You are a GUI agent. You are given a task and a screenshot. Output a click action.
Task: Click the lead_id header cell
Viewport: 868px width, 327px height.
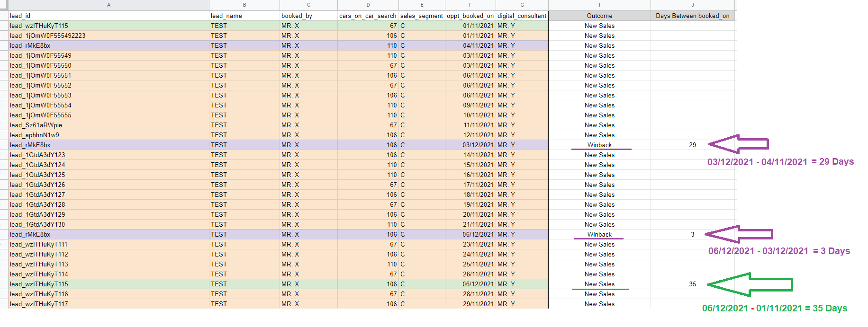[x=108, y=16]
